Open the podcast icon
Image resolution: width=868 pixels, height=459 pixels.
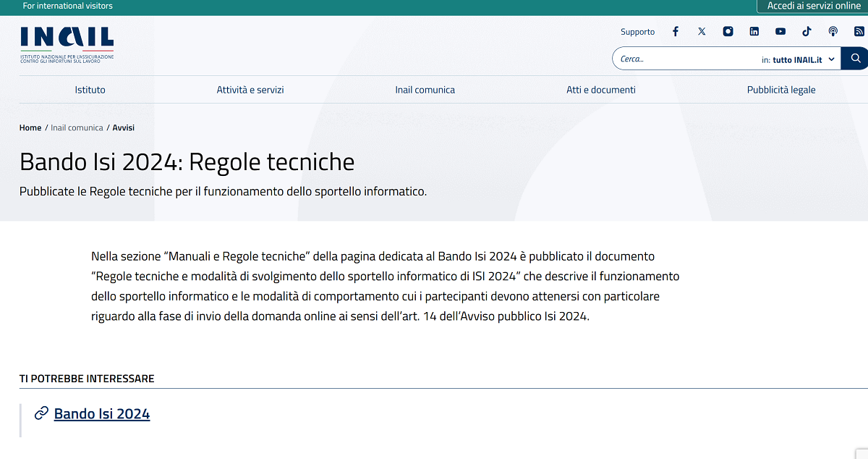click(x=833, y=31)
